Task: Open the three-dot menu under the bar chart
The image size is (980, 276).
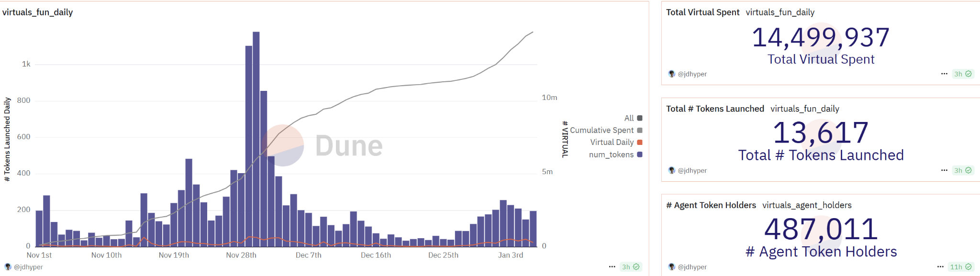Action: (x=612, y=267)
